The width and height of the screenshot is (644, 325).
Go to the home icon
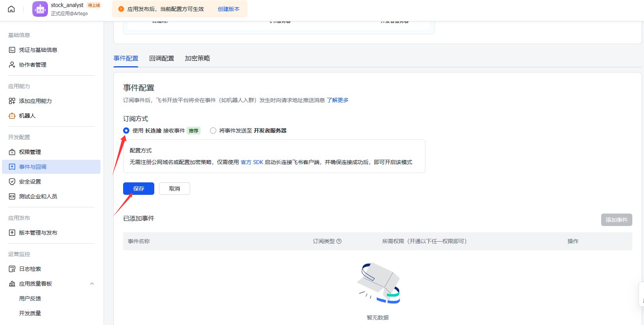11,9
